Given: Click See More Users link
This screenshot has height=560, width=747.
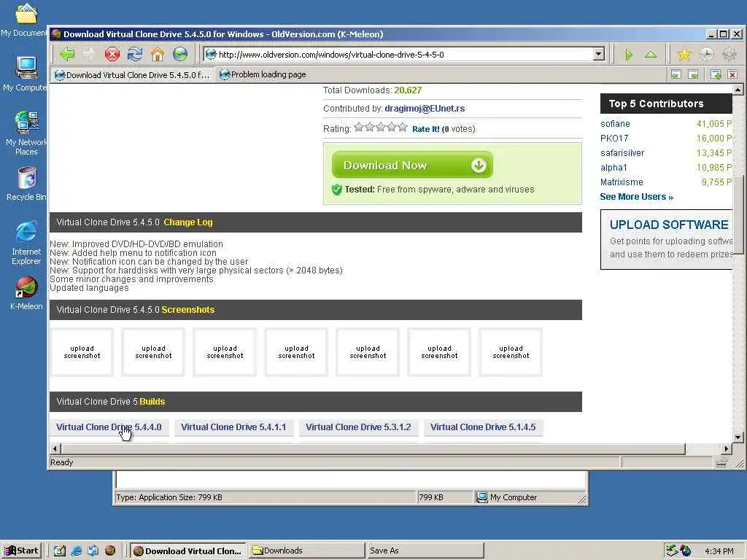Looking at the screenshot, I should pos(636,197).
